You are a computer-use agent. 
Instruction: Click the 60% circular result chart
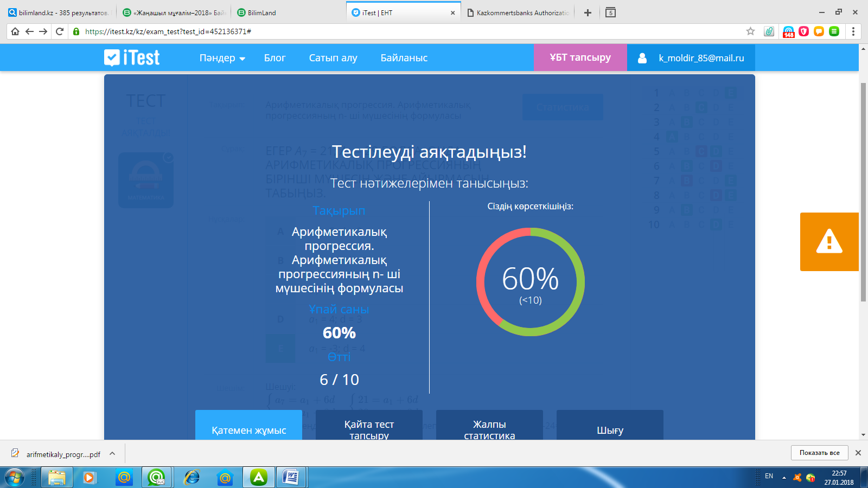pos(531,282)
